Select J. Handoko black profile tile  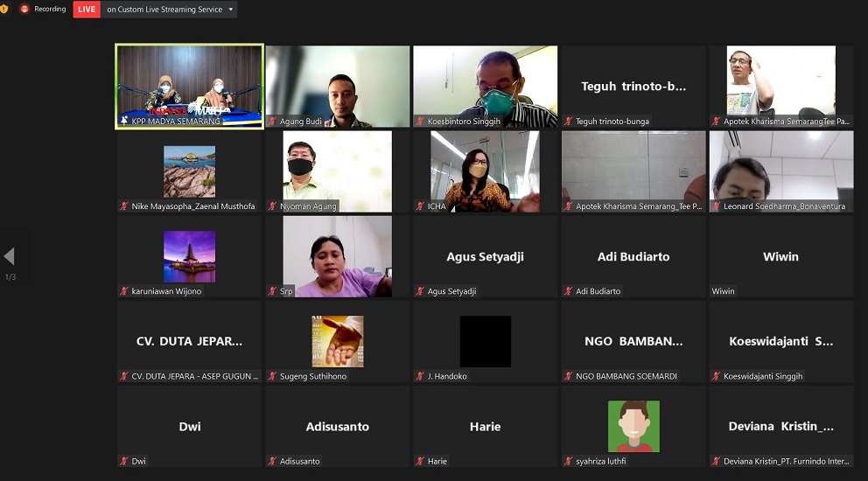(485, 341)
